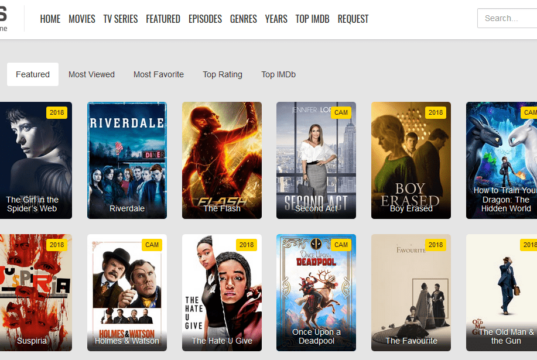Click the CAM badge on Second Act

click(x=341, y=112)
